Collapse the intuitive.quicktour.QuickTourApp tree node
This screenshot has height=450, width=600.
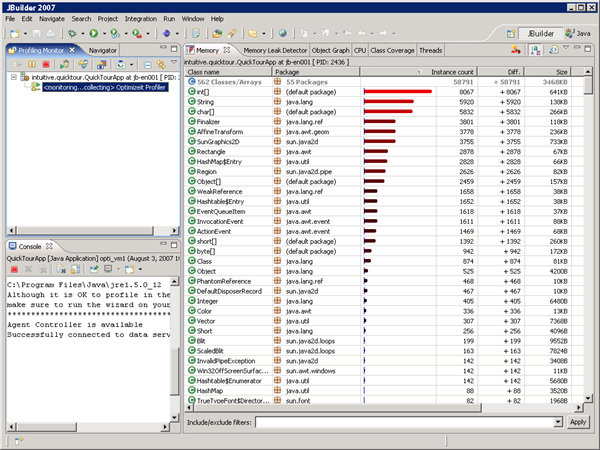(11, 75)
